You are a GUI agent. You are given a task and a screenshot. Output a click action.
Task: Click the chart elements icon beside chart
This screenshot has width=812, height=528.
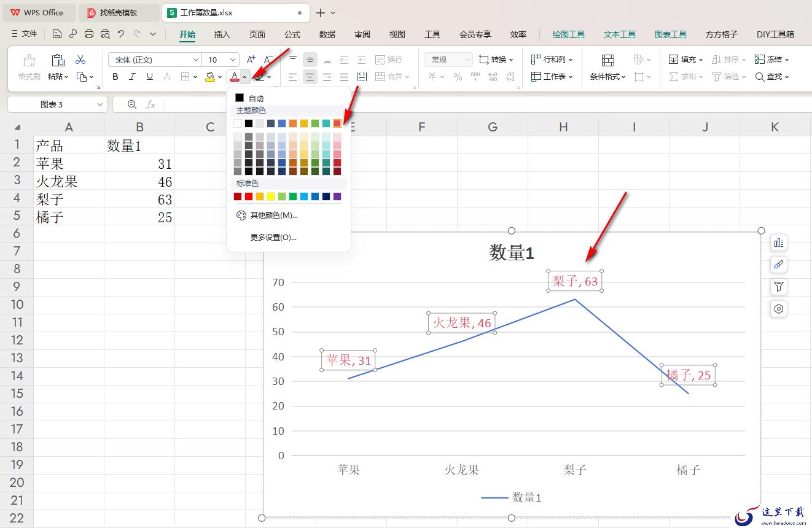pyautogui.click(x=779, y=243)
